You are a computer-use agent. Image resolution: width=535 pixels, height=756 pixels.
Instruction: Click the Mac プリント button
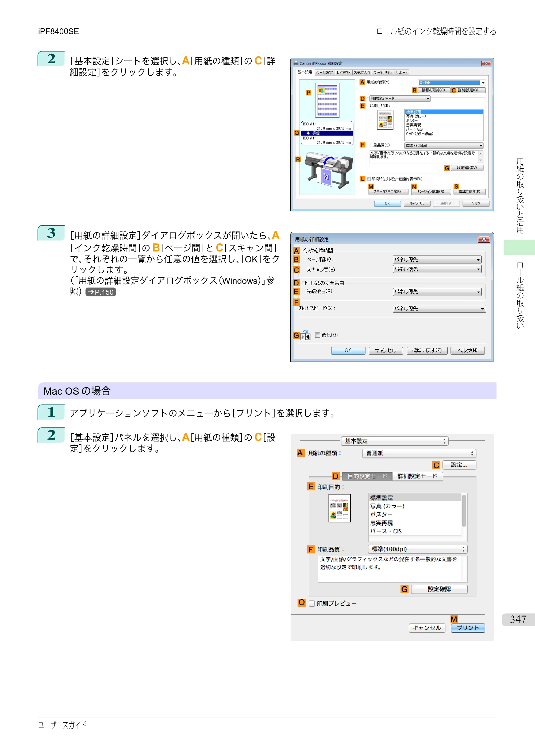point(467,628)
